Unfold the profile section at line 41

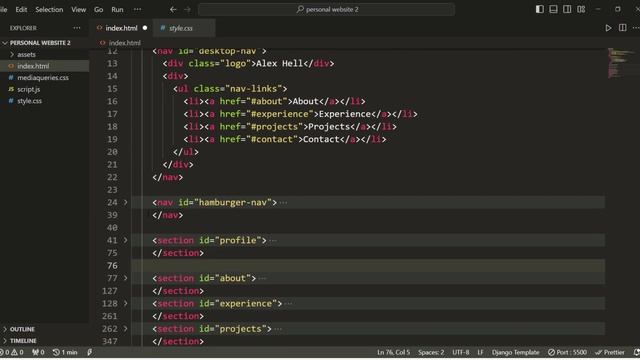coord(126,240)
